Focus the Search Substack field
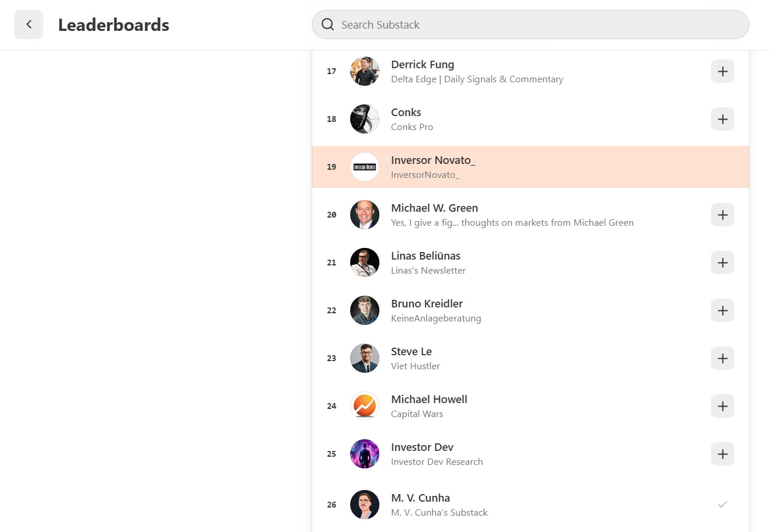The width and height of the screenshot is (771, 532). (x=530, y=24)
